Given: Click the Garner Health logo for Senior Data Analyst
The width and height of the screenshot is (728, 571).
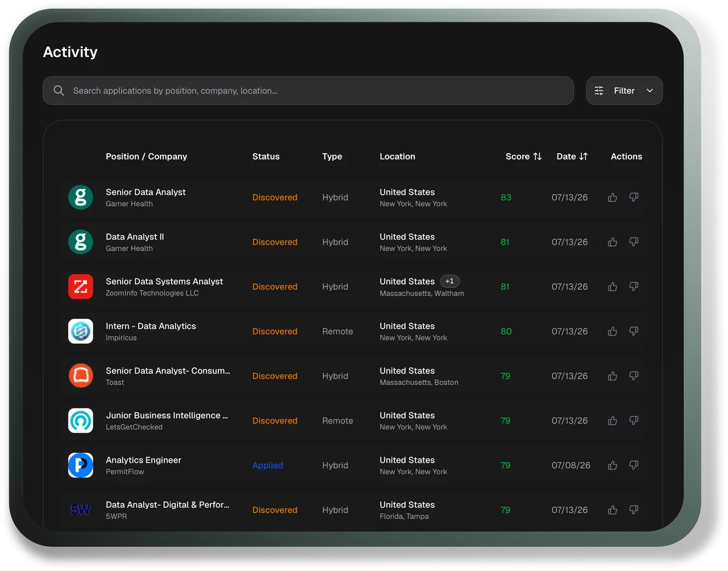Looking at the screenshot, I should [81, 197].
